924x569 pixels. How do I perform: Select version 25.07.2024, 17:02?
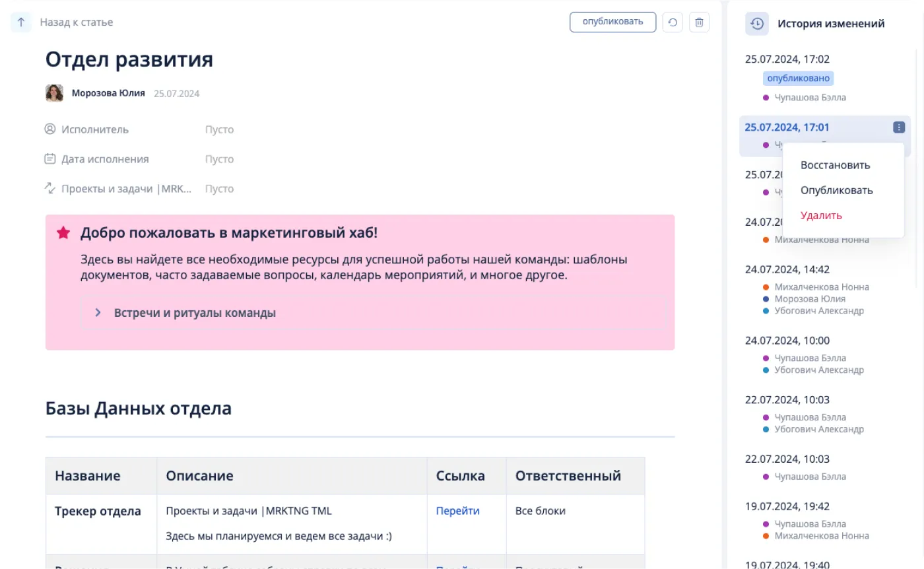tap(787, 59)
